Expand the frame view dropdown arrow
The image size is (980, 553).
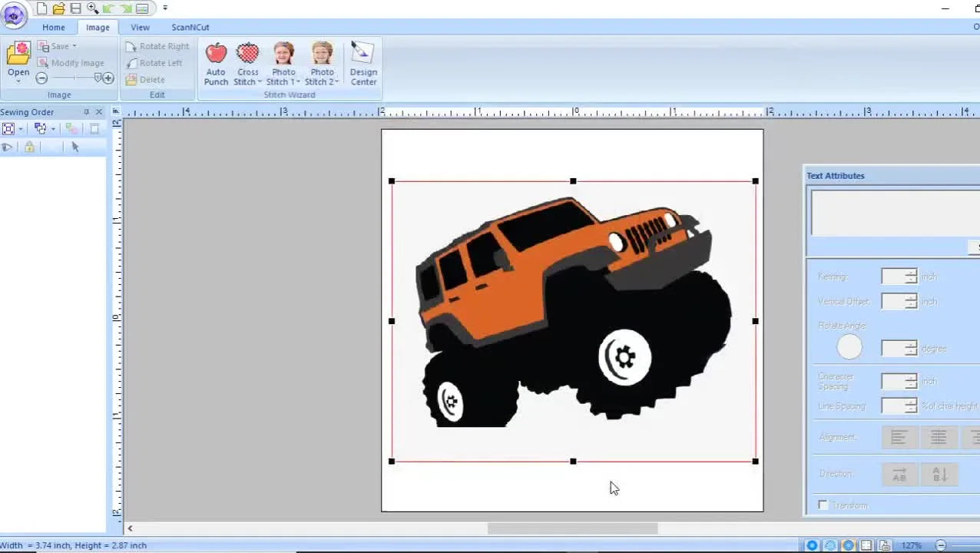(20, 129)
